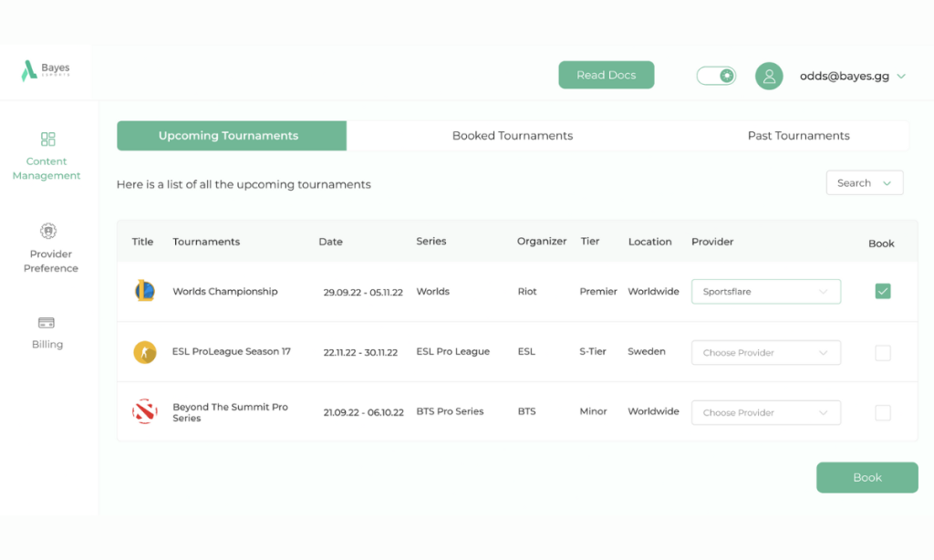The height and width of the screenshot is (560, 934).
Task: Switch to Booked Tournaments tab
Action: click(x=513, y=136)
